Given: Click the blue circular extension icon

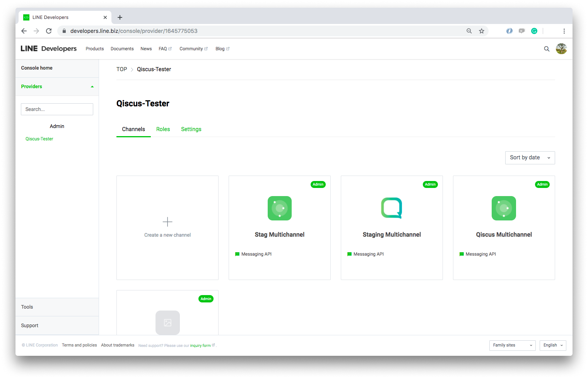Looking at the screenshot, I should tap(509, 31).
